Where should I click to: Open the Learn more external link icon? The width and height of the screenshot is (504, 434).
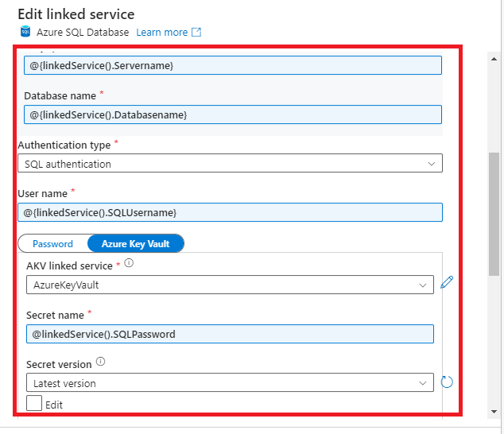pyautogui.click(x=196, y=32)
